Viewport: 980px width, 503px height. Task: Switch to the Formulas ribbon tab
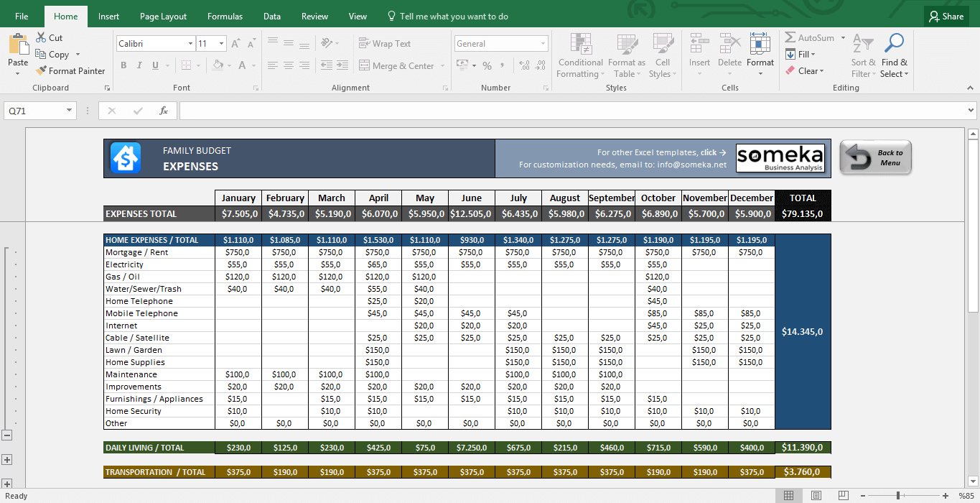pos(224,16)
